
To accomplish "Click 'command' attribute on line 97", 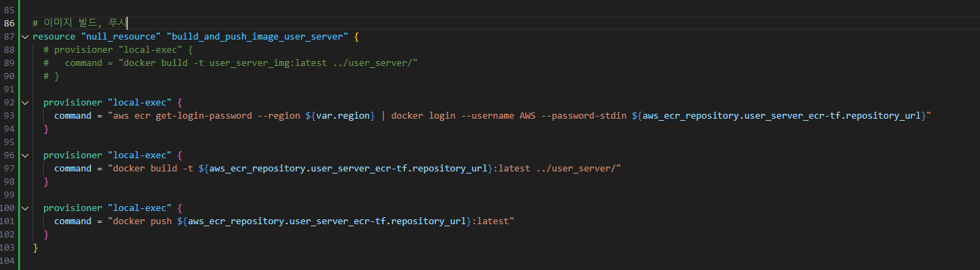I will (x=73, y=168).
